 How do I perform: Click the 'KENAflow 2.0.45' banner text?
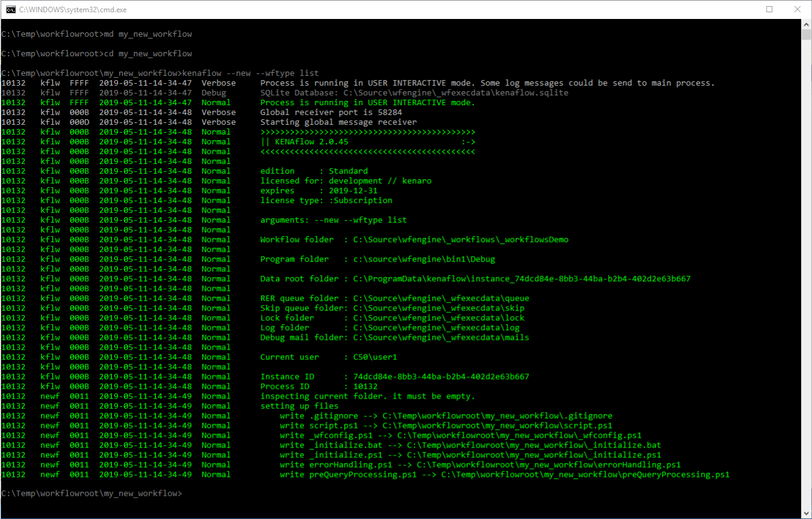pyautogui.click(x=312, y=142)
